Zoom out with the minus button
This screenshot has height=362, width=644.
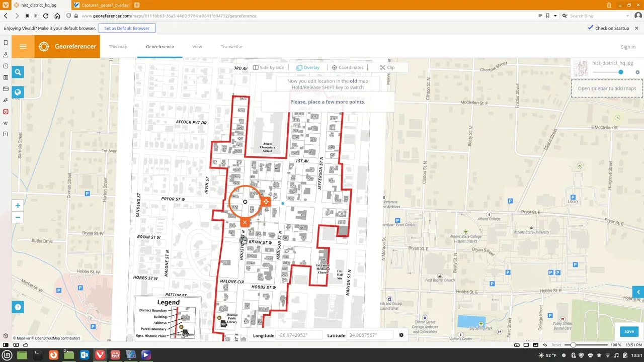[18, 218]
